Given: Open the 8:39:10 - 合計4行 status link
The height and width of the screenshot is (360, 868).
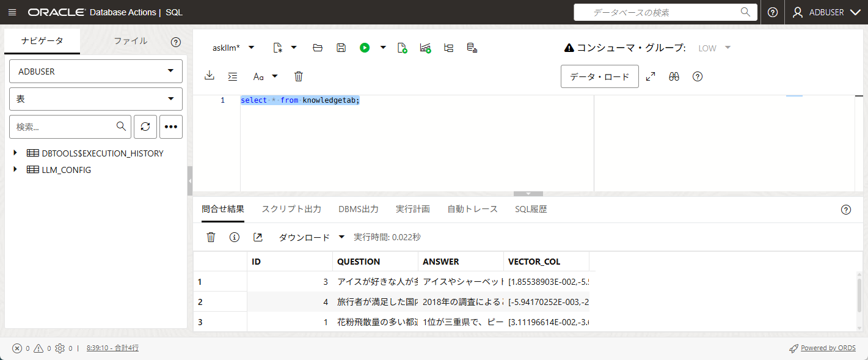Looking at the screenshot, I should pos(112,348).
